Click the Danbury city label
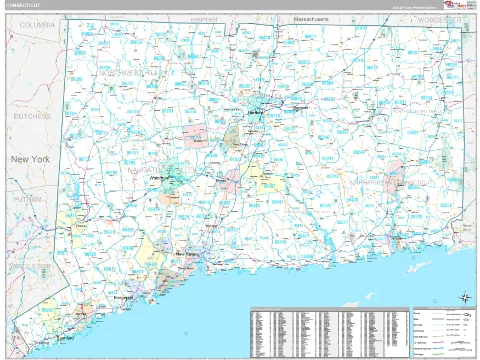Viewport: 480px width, 360px height. pos(81,226)
